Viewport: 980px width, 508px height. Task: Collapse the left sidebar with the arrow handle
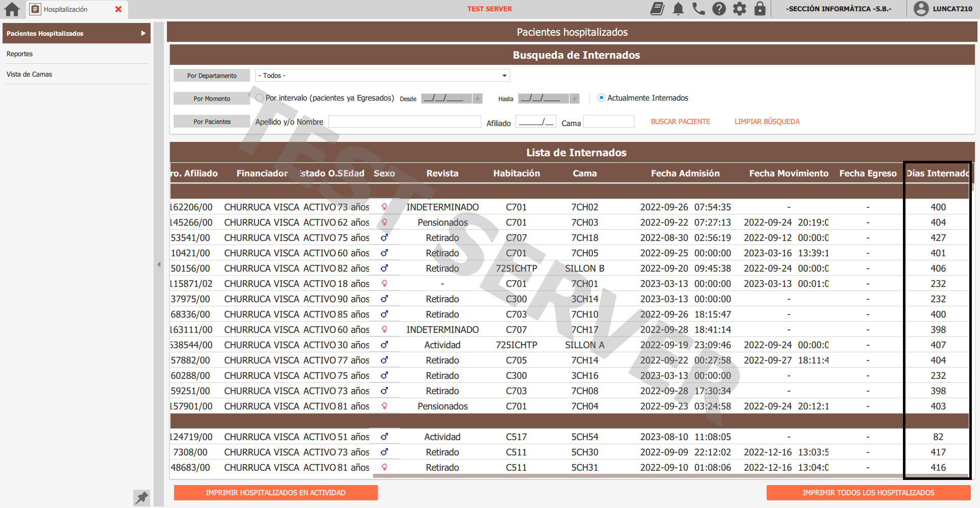(159, 264)
